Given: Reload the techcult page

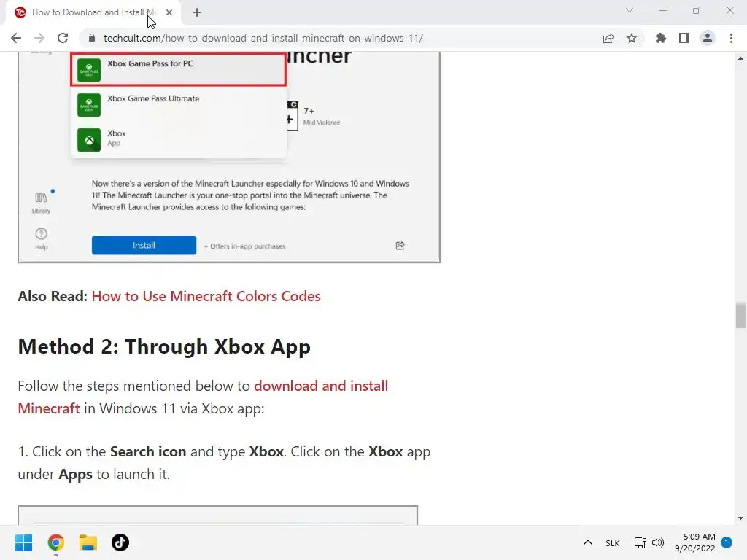Looking at the screenshot, I should pyautogui.click(x=63, y=38).
